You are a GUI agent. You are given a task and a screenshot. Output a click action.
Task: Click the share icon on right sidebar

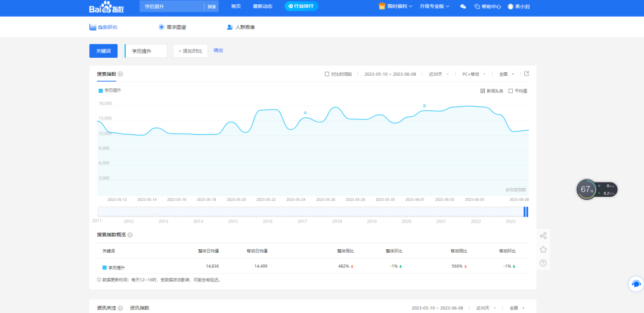click(543, 235)
